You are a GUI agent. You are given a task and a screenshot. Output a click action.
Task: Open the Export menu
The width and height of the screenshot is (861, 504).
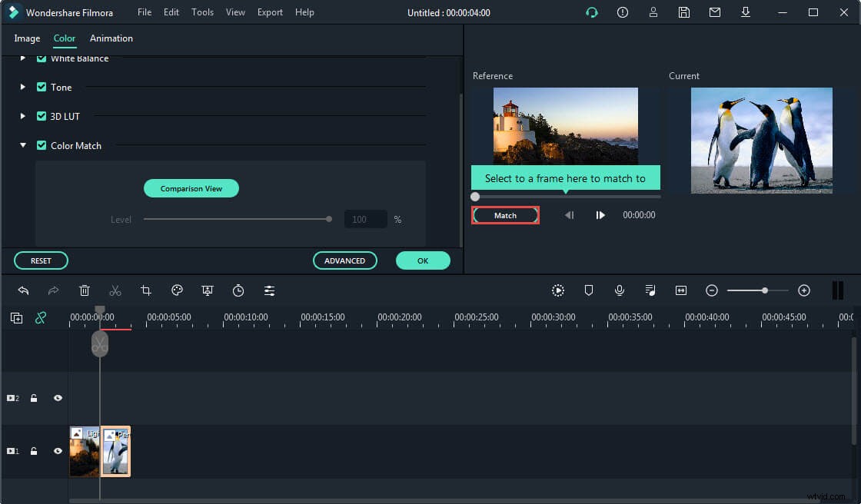[x=270, y=12]
